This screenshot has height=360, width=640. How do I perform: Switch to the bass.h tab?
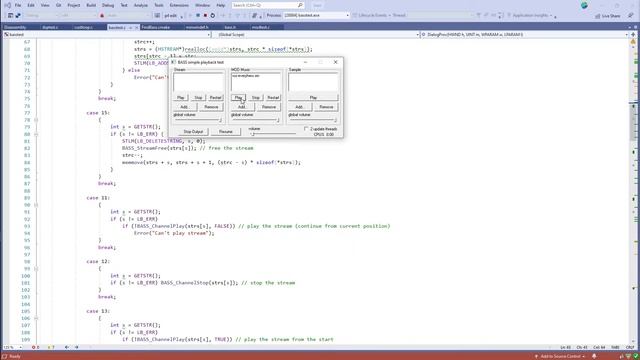230,27
